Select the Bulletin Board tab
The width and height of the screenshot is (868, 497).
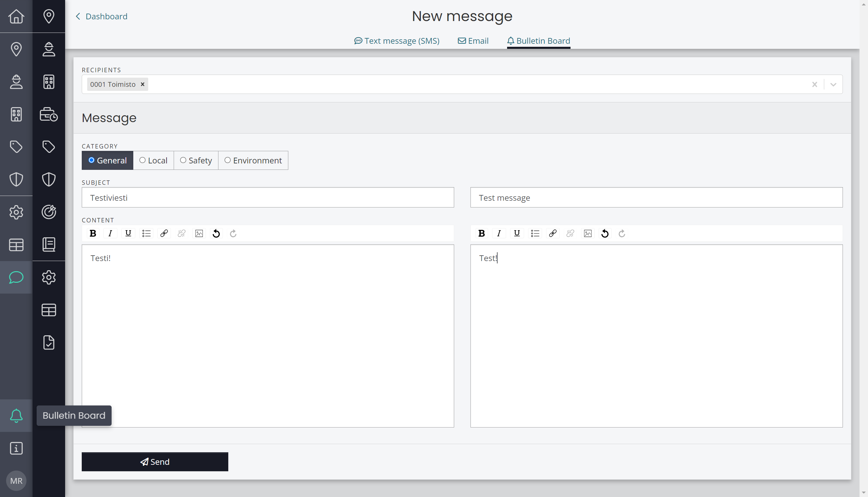point(539,41)
